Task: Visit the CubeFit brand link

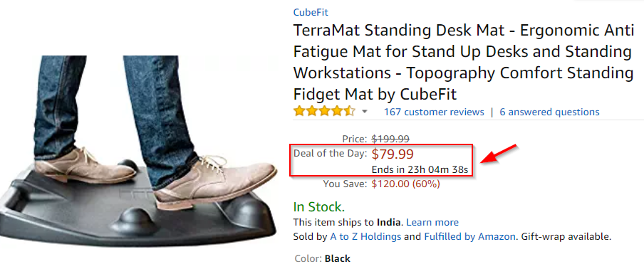Action: pos(311,12)
